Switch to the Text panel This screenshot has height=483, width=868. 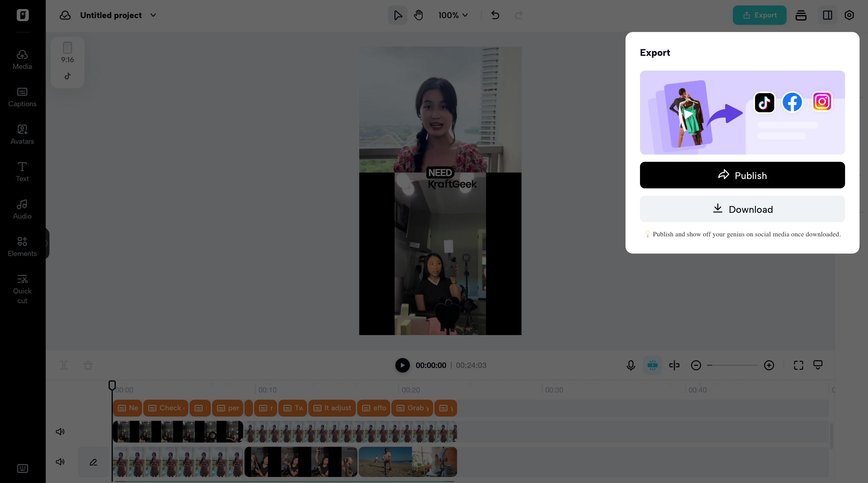pos(22,171)
